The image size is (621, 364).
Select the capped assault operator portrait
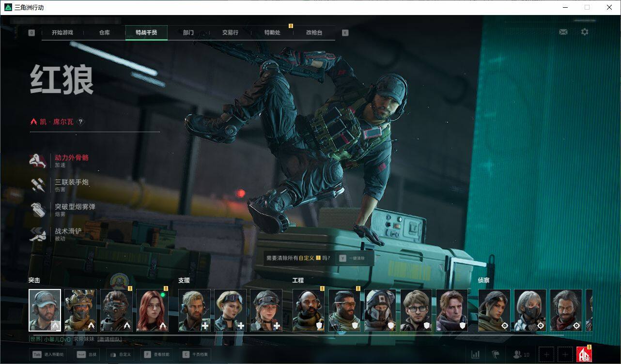pyautogui.click(x=45, y=310)
